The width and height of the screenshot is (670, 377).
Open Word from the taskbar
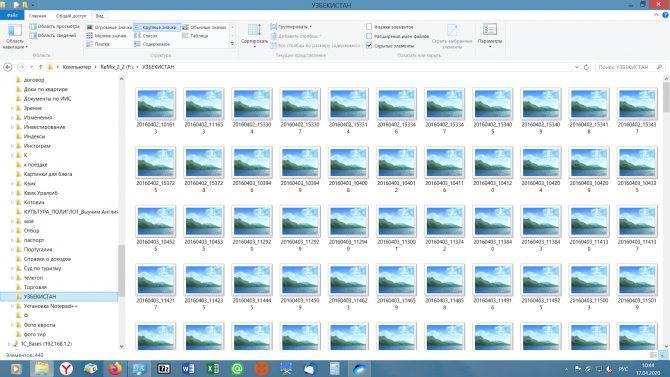(188, 368)
